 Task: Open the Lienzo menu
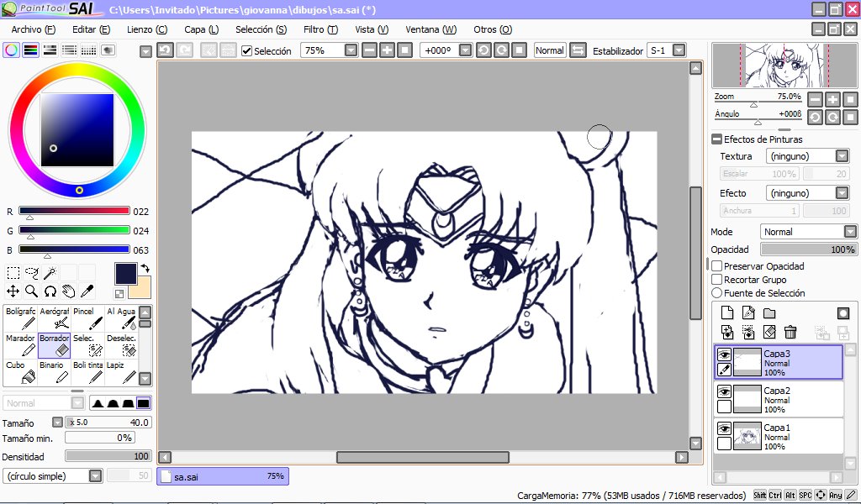147,29
